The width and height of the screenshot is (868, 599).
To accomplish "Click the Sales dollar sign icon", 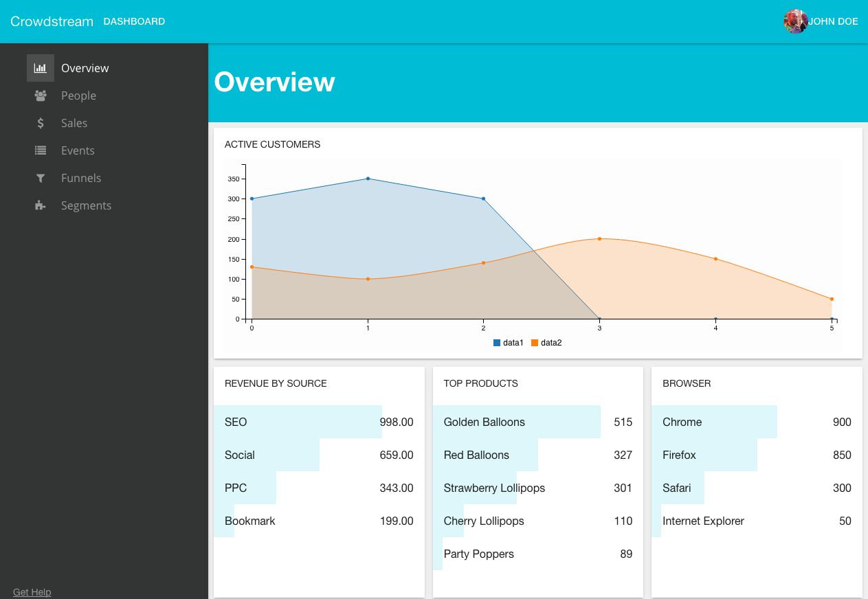I will click(41, 123).
